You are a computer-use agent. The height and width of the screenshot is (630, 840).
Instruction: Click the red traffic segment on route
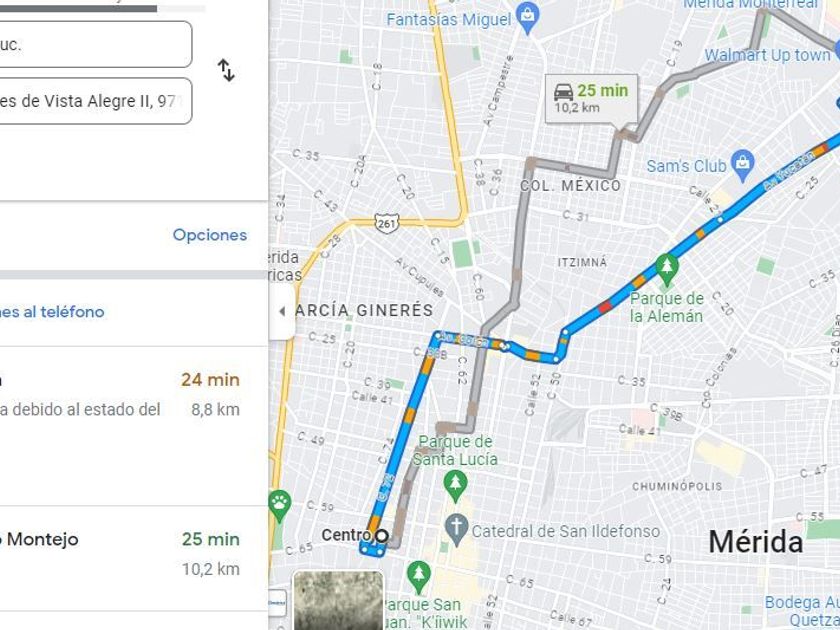(605, 307)
